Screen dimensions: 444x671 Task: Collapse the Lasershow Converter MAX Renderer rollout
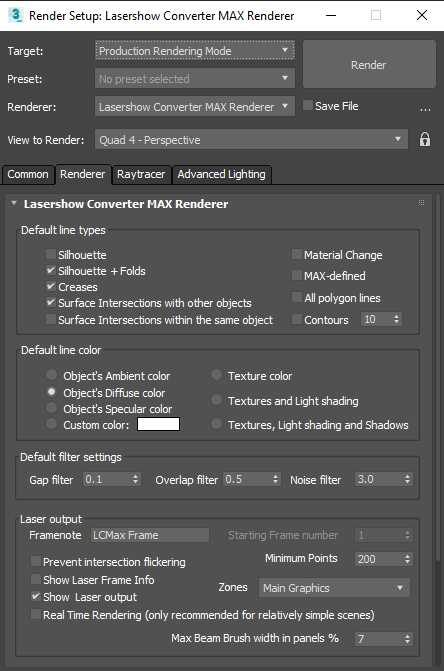(x=14, y=203)
